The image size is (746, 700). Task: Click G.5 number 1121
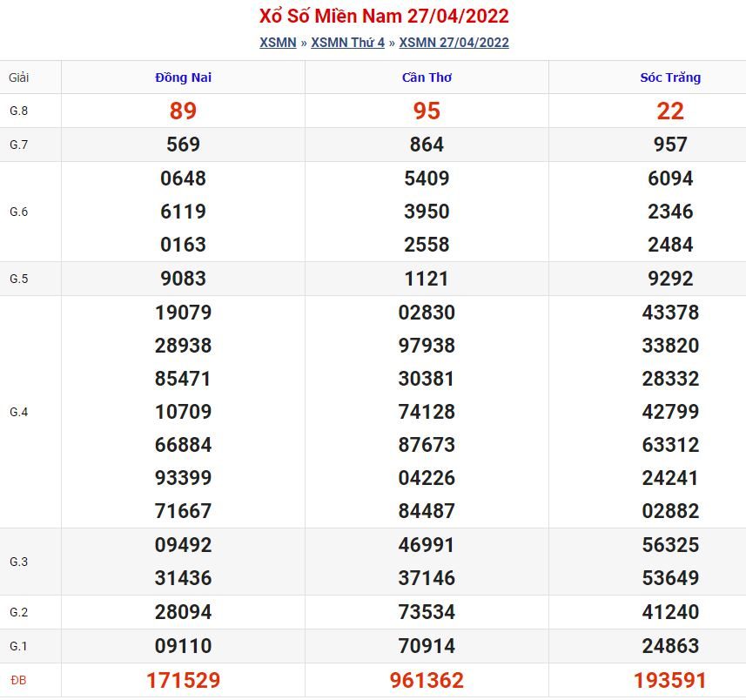pyautogui.click(x=427, y=279)
